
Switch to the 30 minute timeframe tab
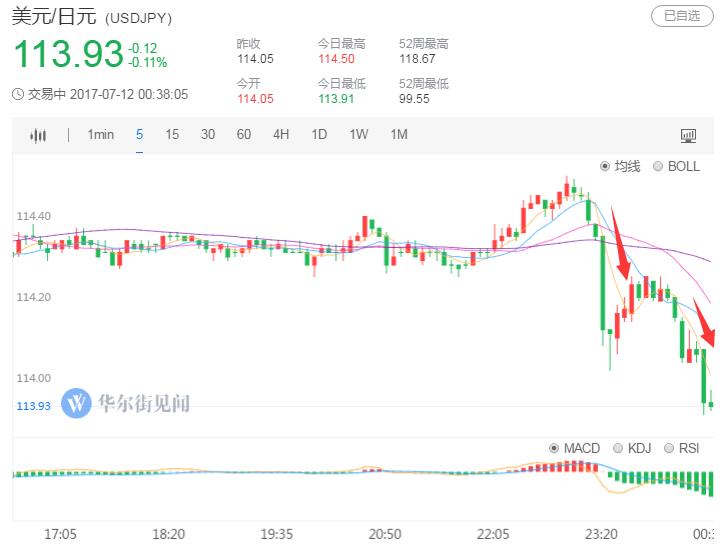(x=208, y=134)
